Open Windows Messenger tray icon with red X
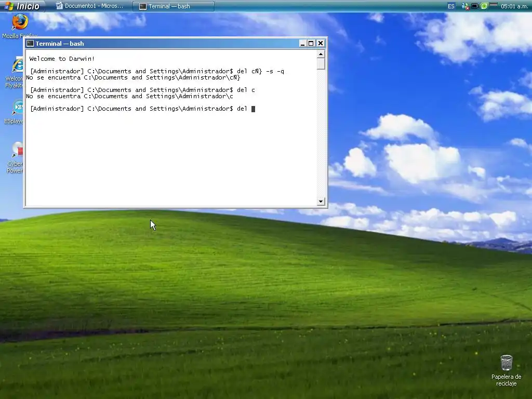Image resolution: width=532 pixels, height=399 pixels. [x=465, y=6]
